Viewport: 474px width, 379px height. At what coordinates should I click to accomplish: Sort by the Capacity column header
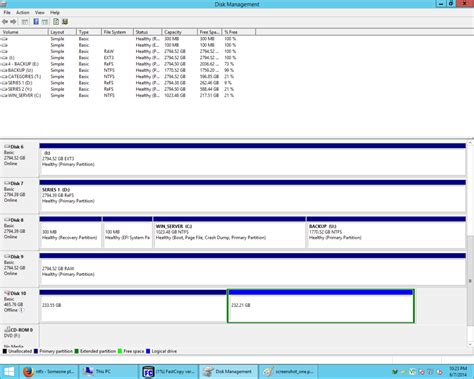point(180,32)
